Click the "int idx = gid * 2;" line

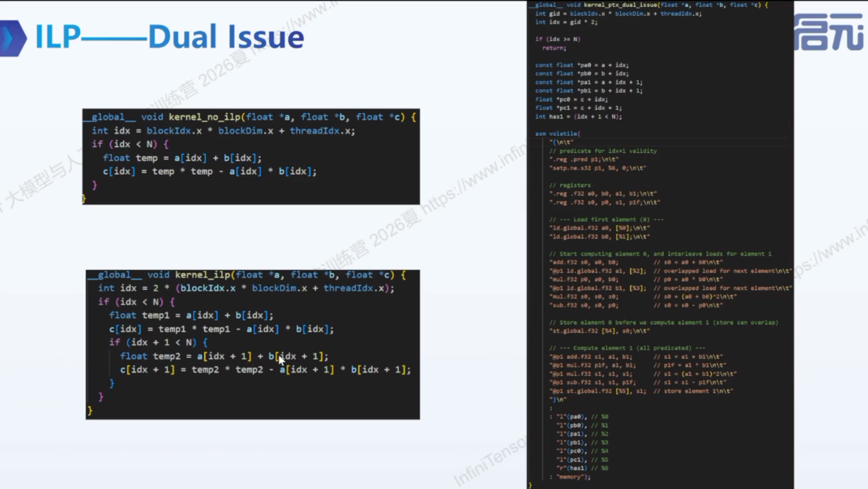pos(566,22)
